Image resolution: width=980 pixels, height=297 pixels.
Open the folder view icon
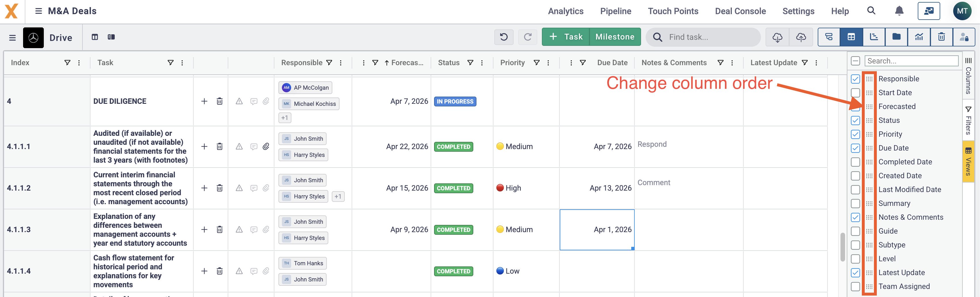tap(896, 37)
